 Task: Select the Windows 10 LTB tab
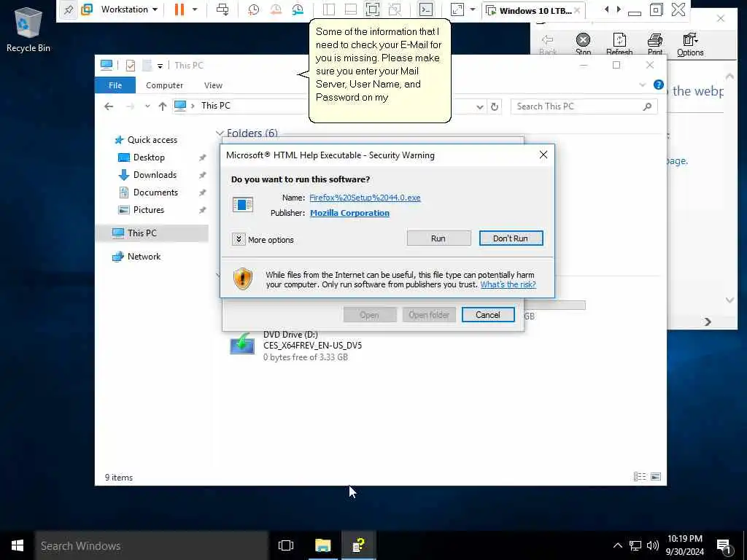coord(533,10)
